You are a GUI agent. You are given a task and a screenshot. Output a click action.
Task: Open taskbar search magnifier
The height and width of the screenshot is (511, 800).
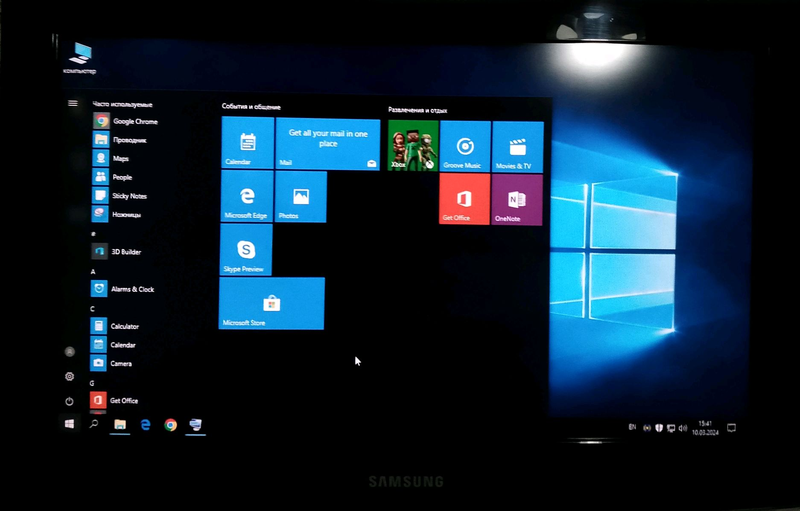click(94, 424)
